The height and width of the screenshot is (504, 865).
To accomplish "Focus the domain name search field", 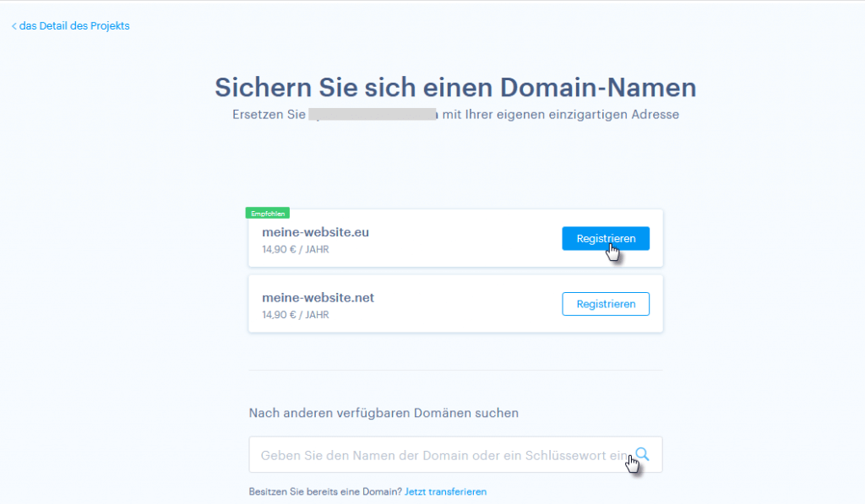I will pyautogui.click(x=455, y=455).
